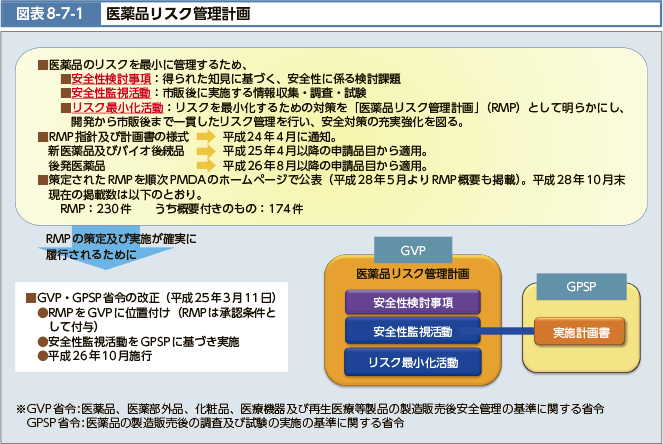663x444 pixels.
Task: Click the ※GVP省令 footnote line
Action: click(x=310, y=410)
